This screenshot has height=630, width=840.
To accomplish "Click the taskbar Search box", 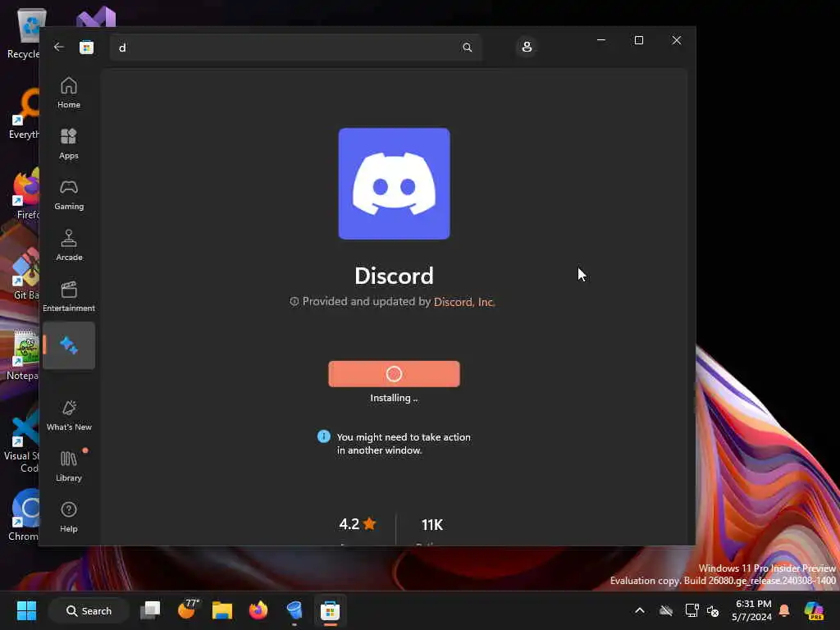I will (89, 610).
